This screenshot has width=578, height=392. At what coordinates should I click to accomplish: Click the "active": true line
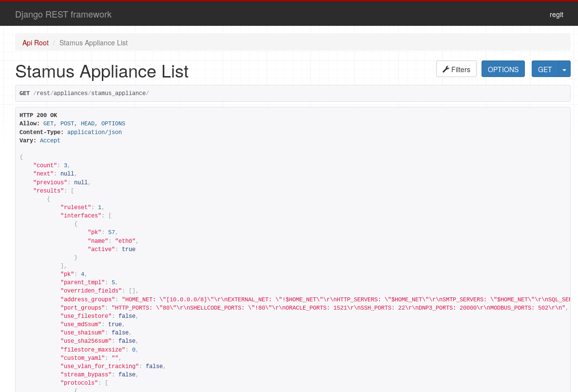111,249
